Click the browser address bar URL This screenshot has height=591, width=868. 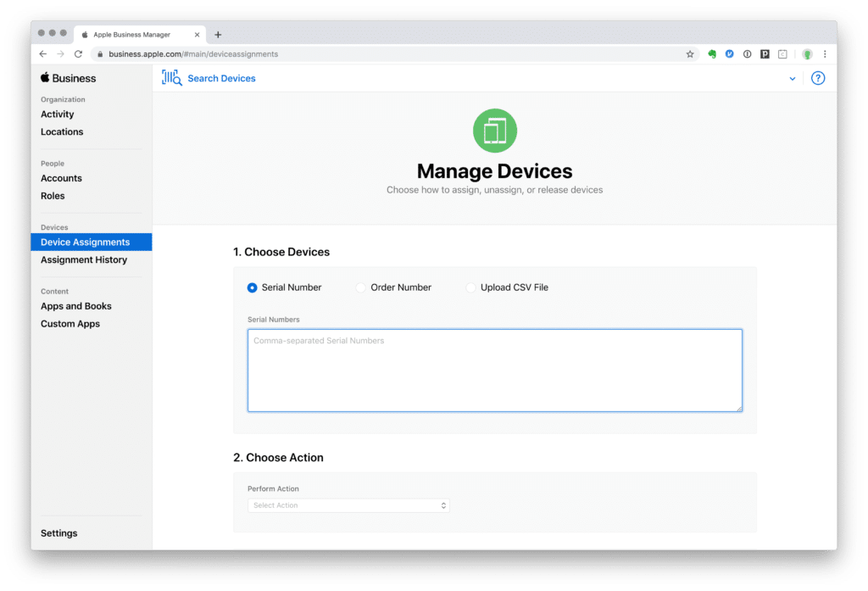coord(193,53)
